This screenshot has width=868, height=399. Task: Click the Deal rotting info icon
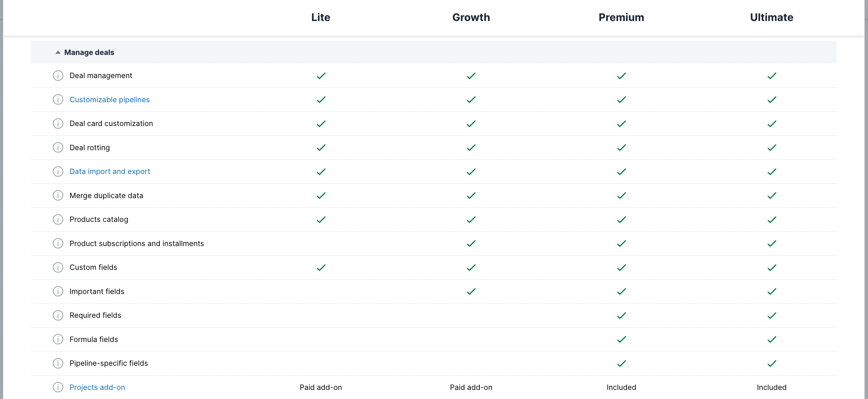[x=58, y=147]
